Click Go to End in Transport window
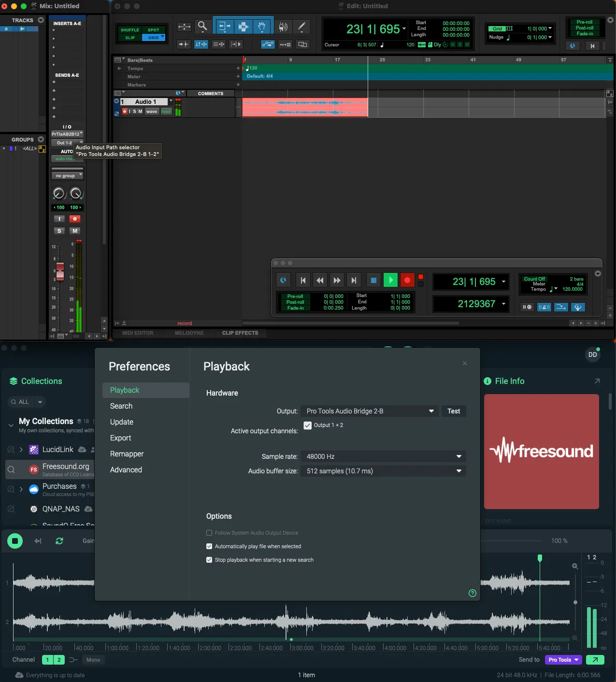Viewport: 616px width, 682px height. (x=354, y=280)
